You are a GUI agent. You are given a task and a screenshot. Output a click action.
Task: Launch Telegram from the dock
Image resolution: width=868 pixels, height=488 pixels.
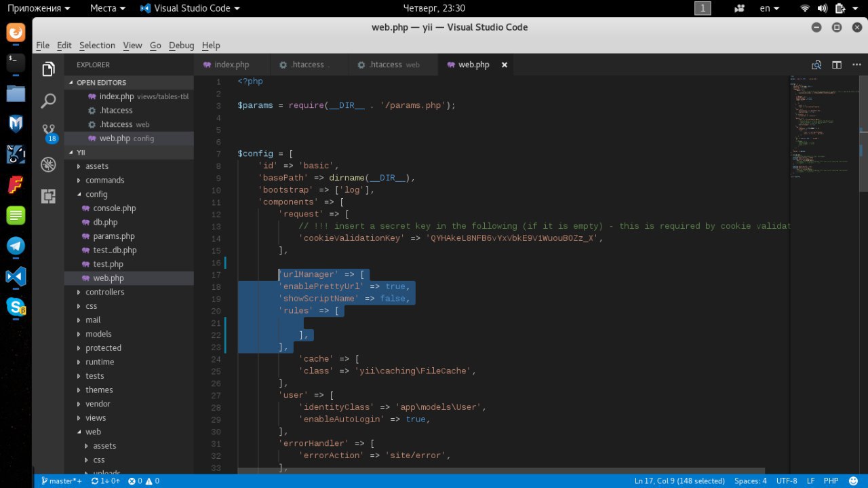click(x=16, y=246)
